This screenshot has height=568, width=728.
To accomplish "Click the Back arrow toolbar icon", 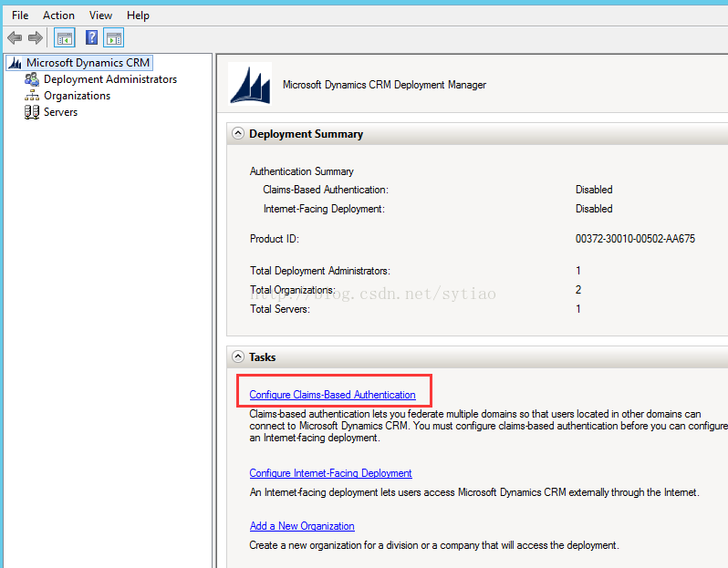I will pos(15,37).
